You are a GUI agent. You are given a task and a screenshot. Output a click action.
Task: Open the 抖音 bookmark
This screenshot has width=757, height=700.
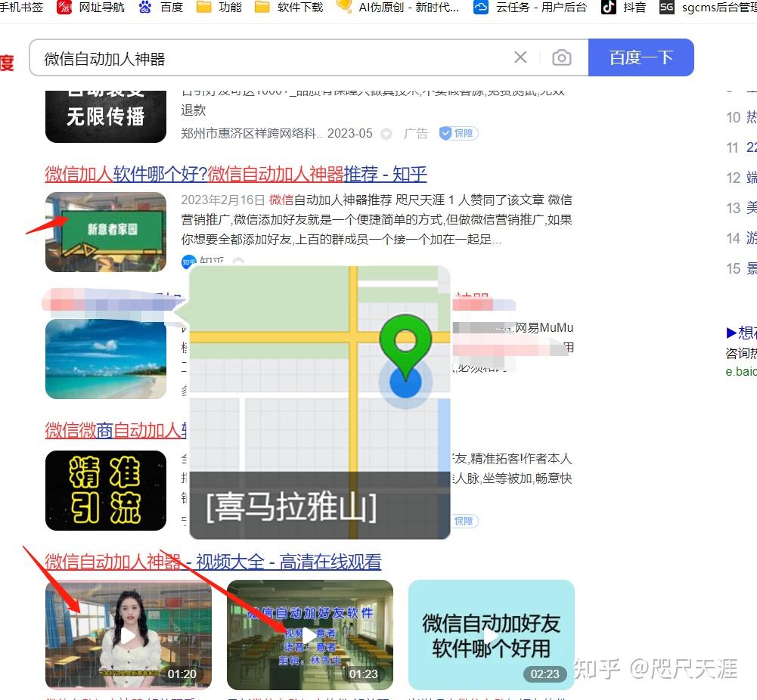pos(623,8)
